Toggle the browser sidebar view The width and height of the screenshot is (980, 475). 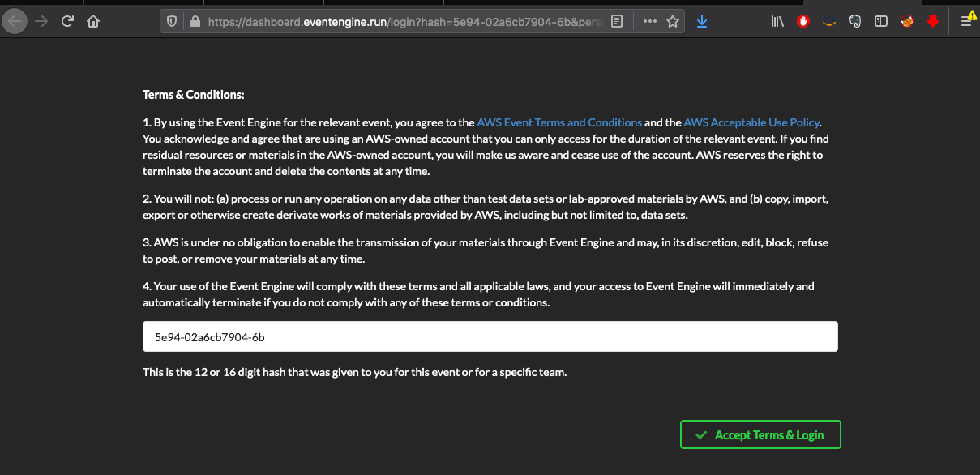[x=880, y=22]
